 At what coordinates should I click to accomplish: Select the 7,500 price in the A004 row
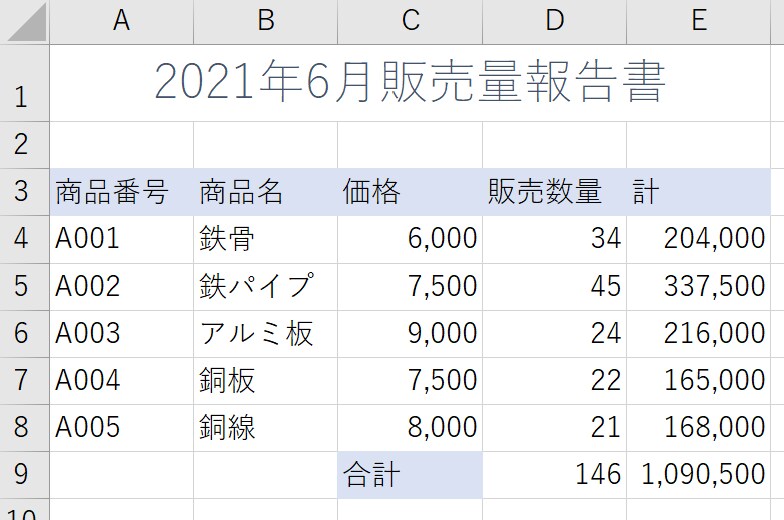(410, 380)
